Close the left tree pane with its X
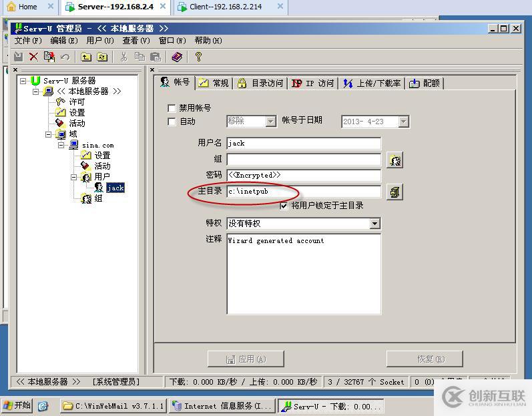The height and width of the screenshot is (416, 532). (15, 69)
